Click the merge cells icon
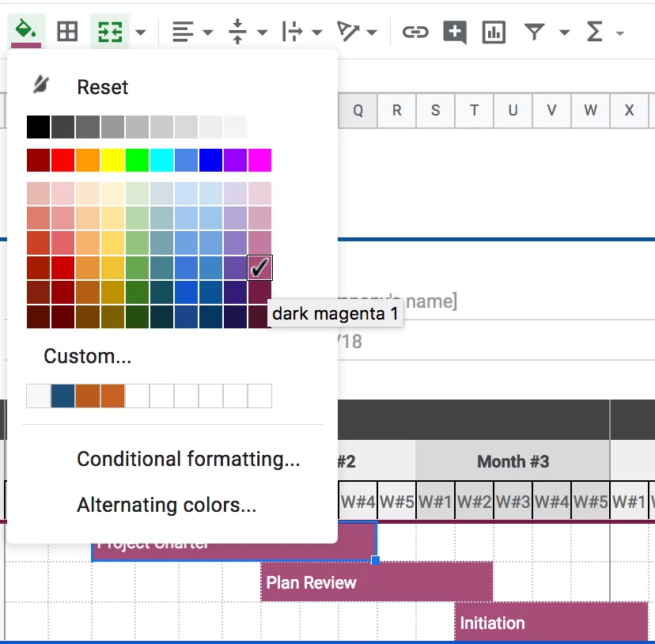The width and height of the screenshot is (655, 644). click(x=110, y=32)
